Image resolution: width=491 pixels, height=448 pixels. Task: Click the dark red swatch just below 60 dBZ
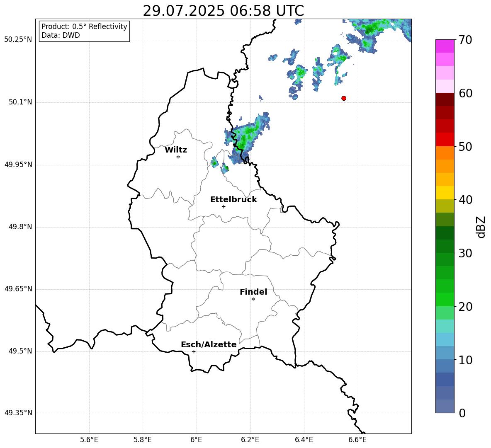[445, 99]
